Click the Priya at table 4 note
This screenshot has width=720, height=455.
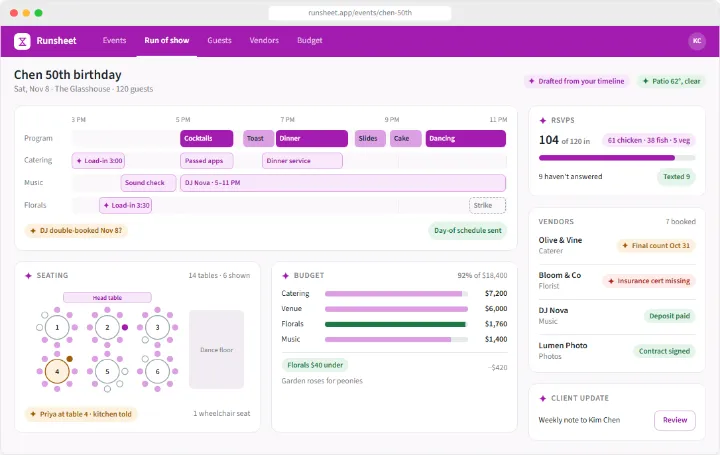click(81, 414)
